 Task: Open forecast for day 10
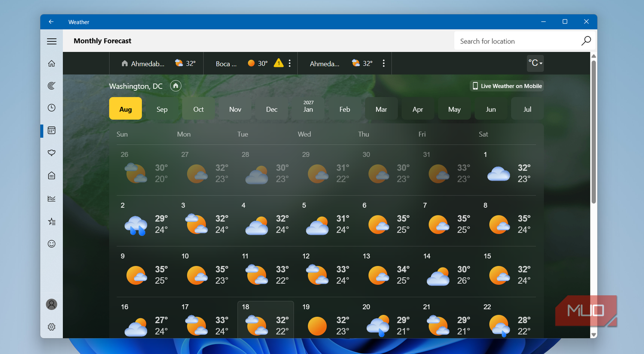point(205,271)
